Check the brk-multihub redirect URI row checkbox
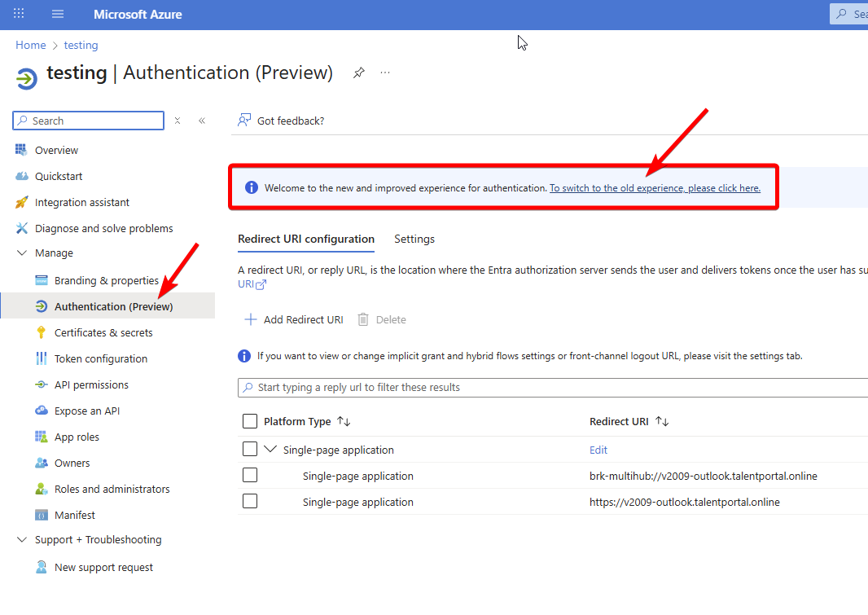The image size is (868, 615). pyautogui.click(x=250, y=475)
